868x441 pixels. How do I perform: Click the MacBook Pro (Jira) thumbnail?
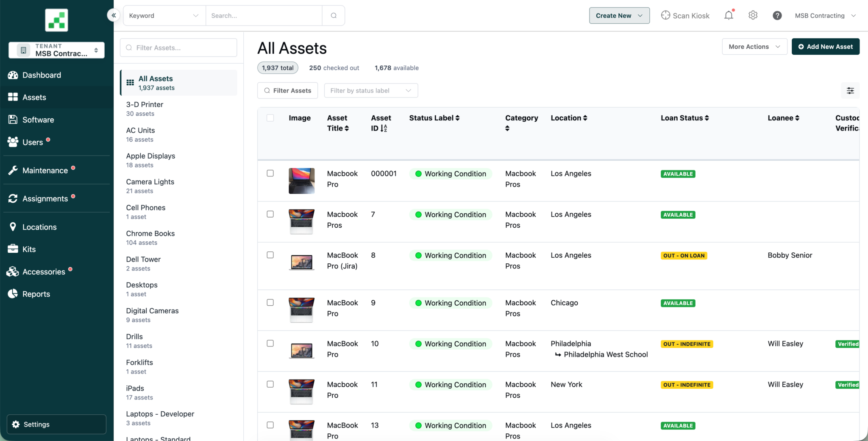[x=302, y=262]
